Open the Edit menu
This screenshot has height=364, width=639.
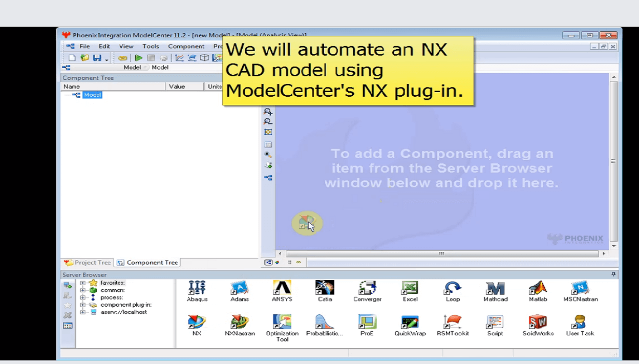click(104, 46)
